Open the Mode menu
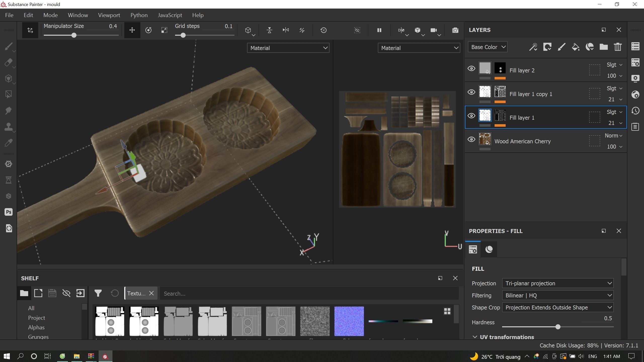This screenshot has width=644, height=362. point(51,15)
